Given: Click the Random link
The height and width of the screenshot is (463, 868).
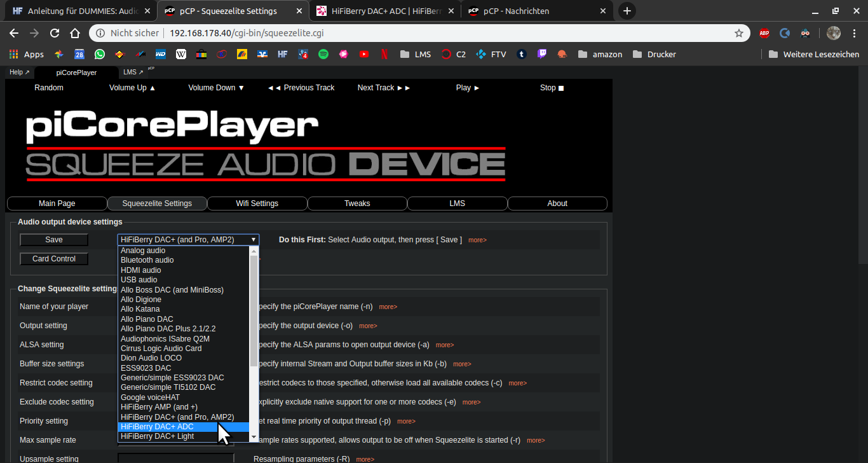Looking at the screenshot, I should click(49, 88).
